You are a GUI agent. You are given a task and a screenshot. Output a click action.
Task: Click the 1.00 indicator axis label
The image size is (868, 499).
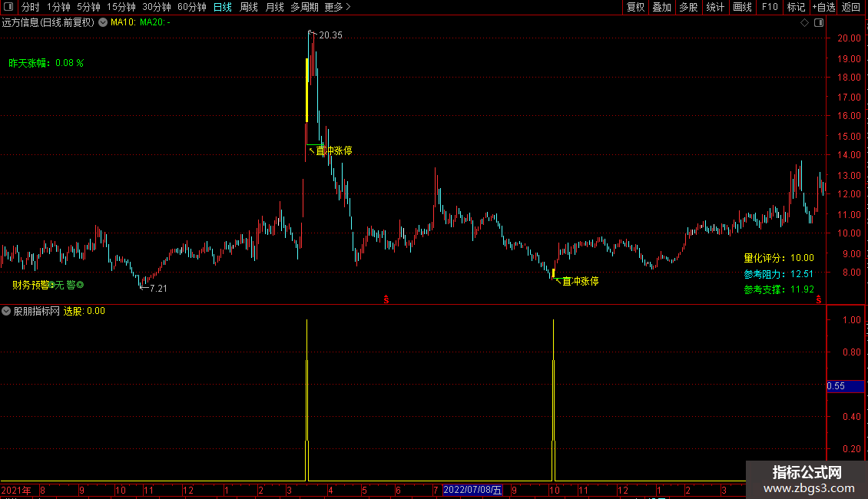851,320
